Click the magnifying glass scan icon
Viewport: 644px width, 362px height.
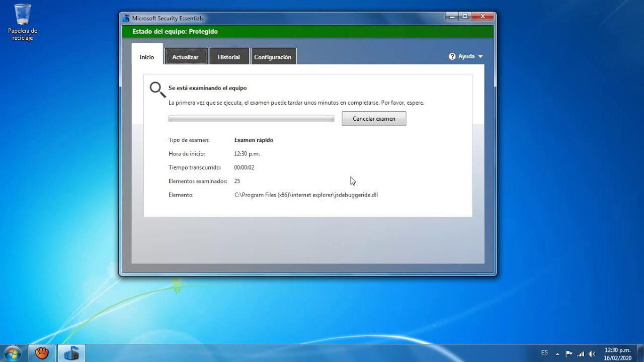pos(157,89)
